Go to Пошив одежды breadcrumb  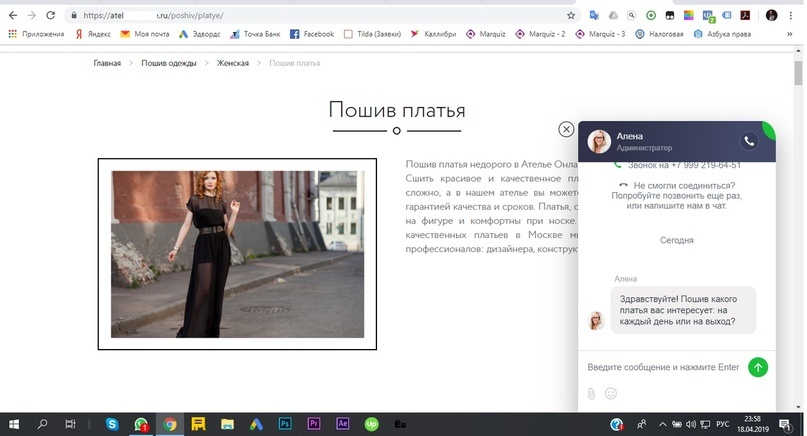tap(169, 63)
